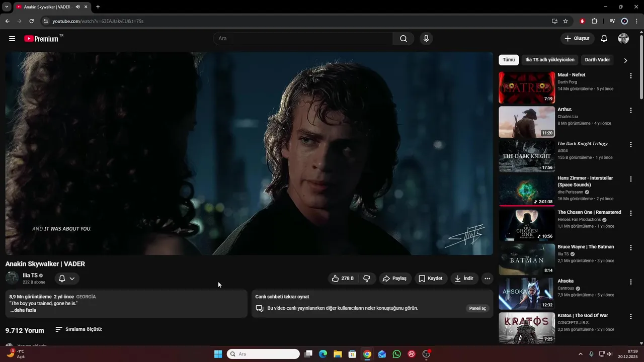This screenshot has width=644, height=362.
Task: Click the video player frame
Action: [x=249, y=153]
